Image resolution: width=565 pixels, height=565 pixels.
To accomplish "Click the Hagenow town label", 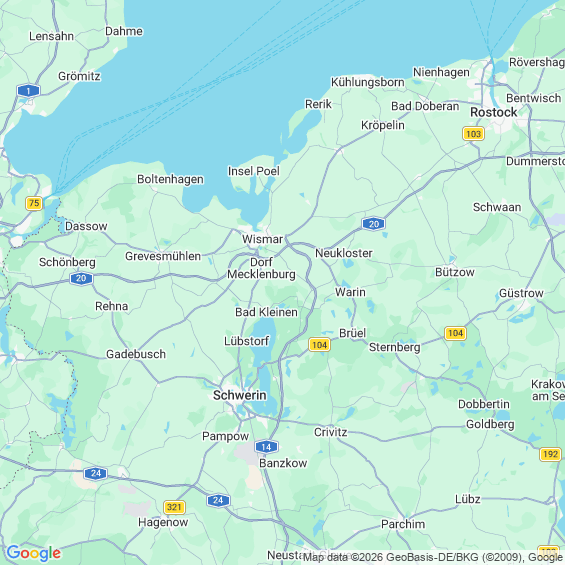I will pyautogui.click(x=163, y=522).
